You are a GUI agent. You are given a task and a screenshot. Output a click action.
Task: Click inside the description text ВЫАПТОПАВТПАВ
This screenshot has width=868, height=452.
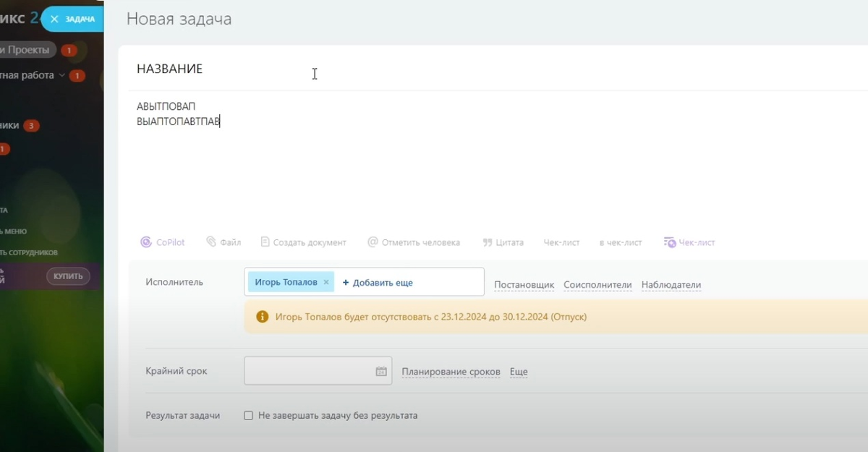[178, 121]
